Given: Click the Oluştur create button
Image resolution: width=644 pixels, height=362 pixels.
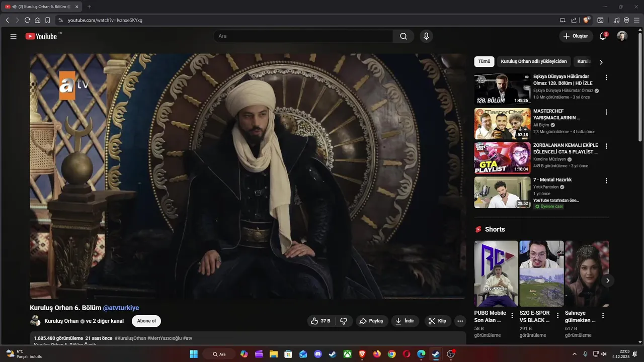Looking at the screenshot, I should pos(575,36).
